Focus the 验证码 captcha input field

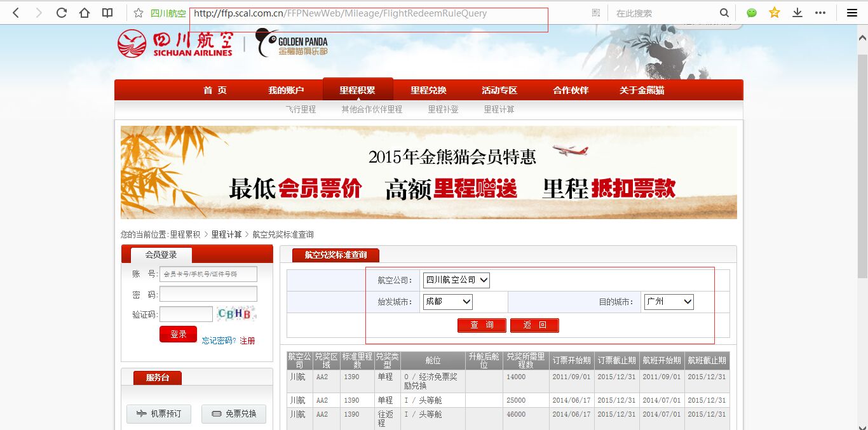pyautogui.click(x=186, y=314)
